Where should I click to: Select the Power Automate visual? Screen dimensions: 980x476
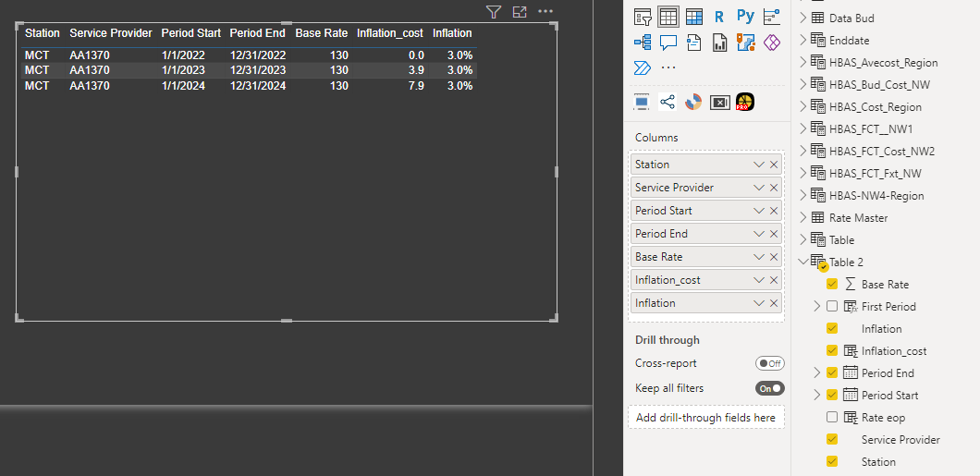(643, 67)
